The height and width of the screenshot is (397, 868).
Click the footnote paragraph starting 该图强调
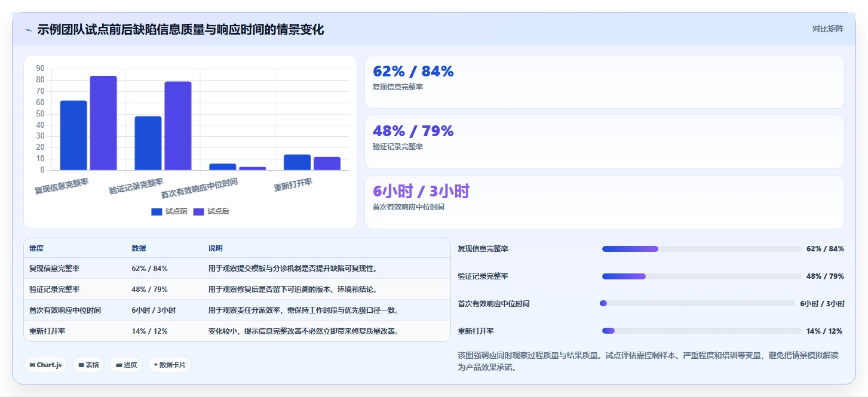coord(648,361)
